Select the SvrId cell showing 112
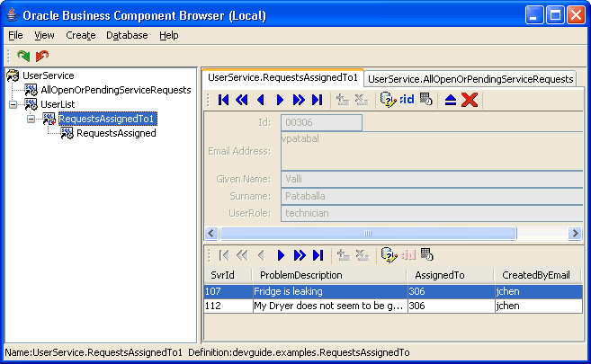 228,306
